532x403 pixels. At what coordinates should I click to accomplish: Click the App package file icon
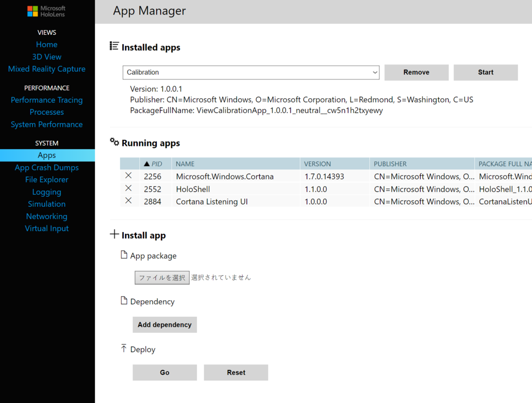tap(124, 255)
